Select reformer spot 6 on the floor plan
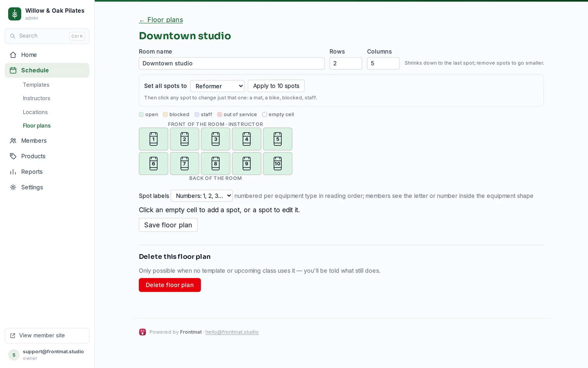The height and width of the screenshot is (368, 588). [x=154, y=164]
